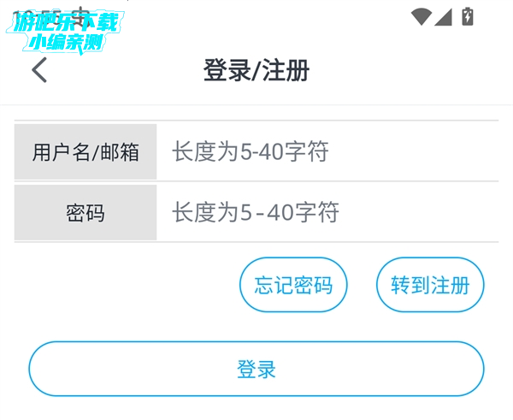The width and height of the screenshot is (513, 420).
Task: Click the username row's 长度为5-40字符 placeholder
Action: click(250, 152)
